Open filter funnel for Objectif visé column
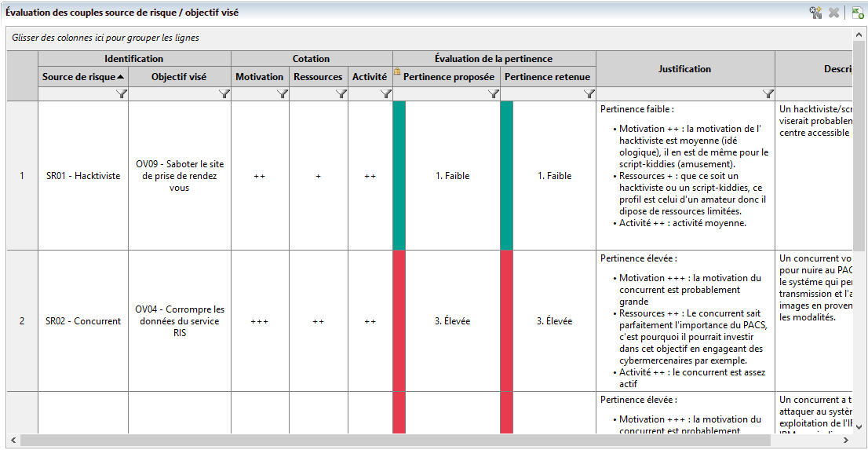Screen dimensions: 868x450 [x=224, y=94]
